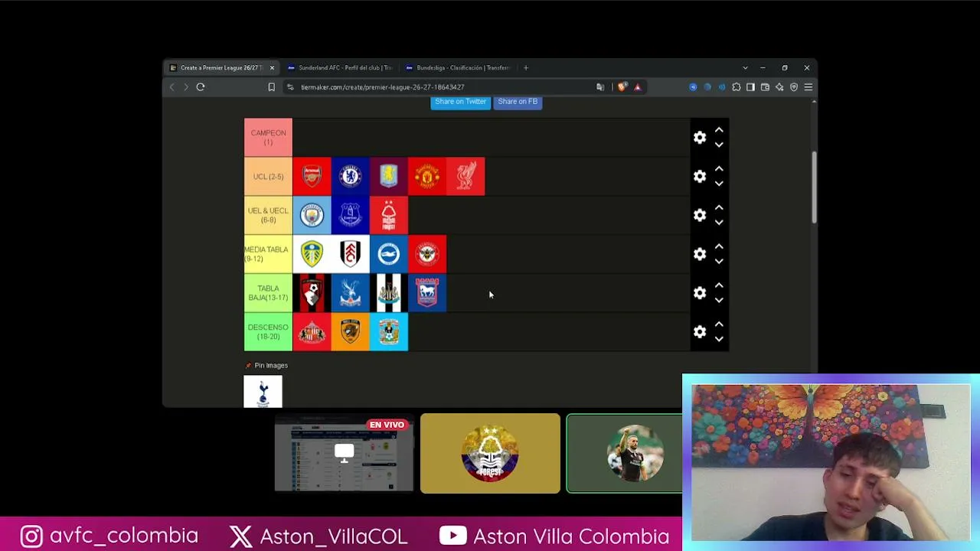Move the UCL (2-5) row up
This screenshot has width=980, height=551.
(x=719, y=169)
